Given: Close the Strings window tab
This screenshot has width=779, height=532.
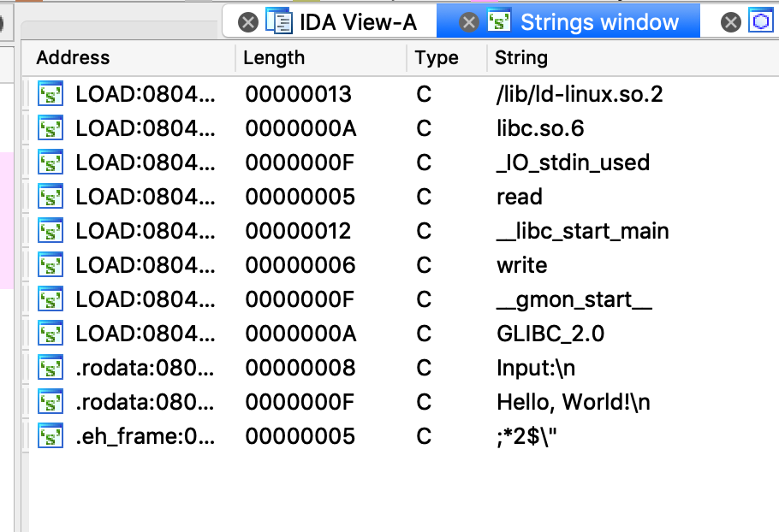Looking at the screenshot, I should click(468, 22).
